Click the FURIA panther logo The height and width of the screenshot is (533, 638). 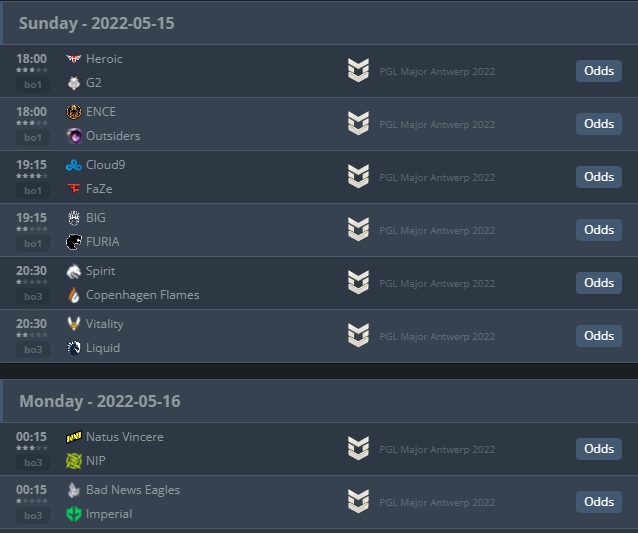(x=74, y=242)
